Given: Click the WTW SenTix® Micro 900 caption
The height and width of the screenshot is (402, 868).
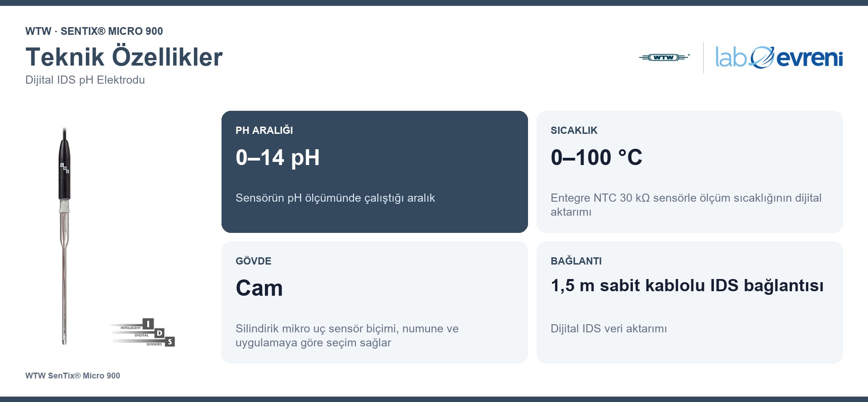Looking at the screenshot, I should pyautogui.click(x=73, y=376).
